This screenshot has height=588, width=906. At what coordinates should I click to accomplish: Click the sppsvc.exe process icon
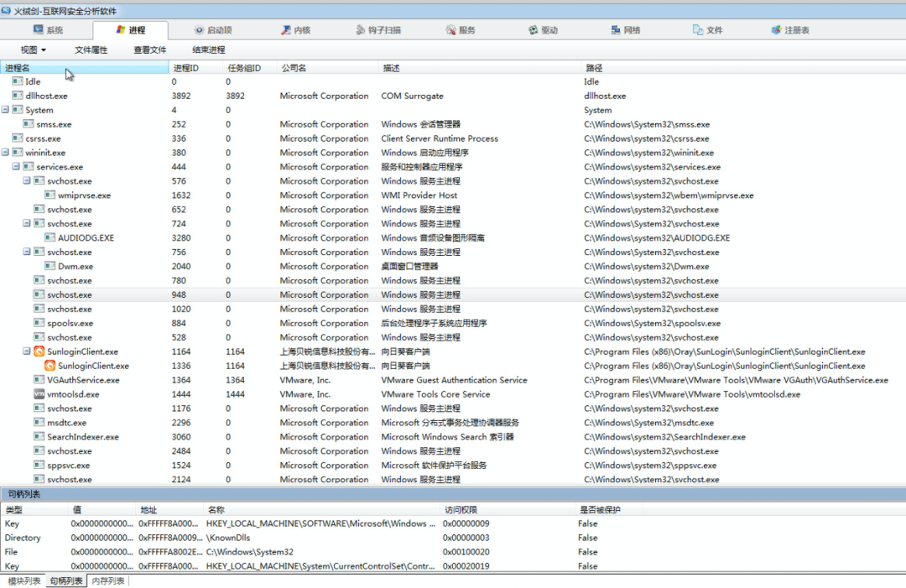coord(39,465)
